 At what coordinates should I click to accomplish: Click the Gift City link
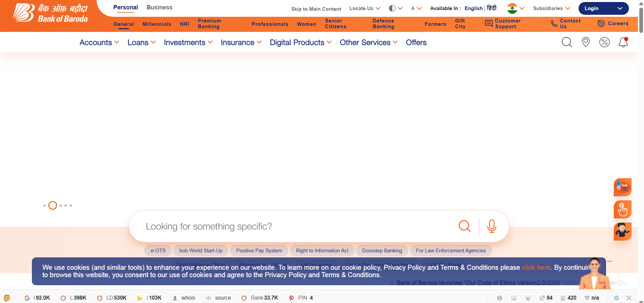click(460, 23)
